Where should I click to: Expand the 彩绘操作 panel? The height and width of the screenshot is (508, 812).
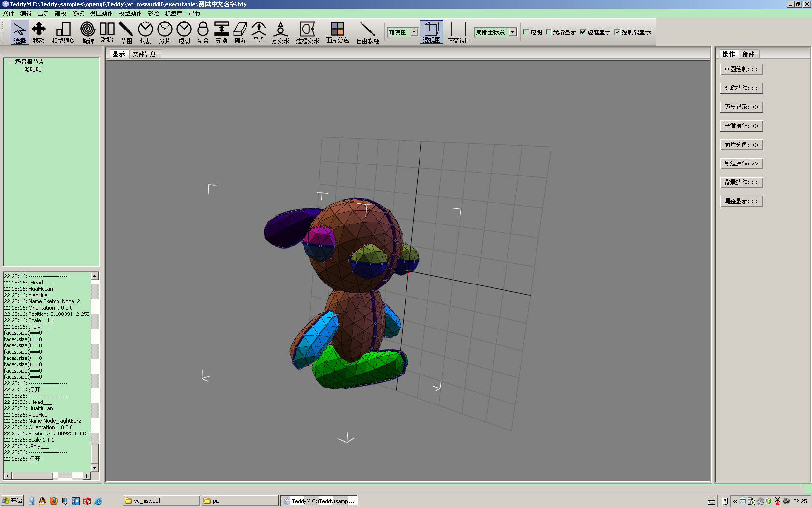point(741,164)
